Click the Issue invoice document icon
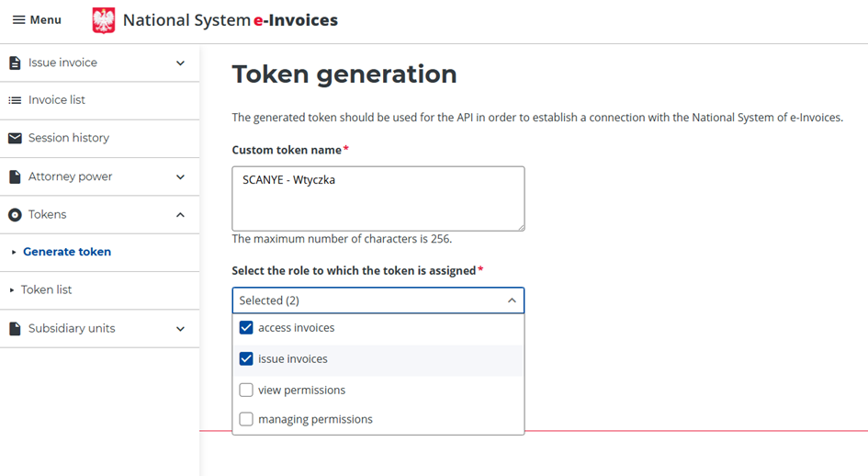This screenshot has height=476, width=868. [x=15, y=63]
